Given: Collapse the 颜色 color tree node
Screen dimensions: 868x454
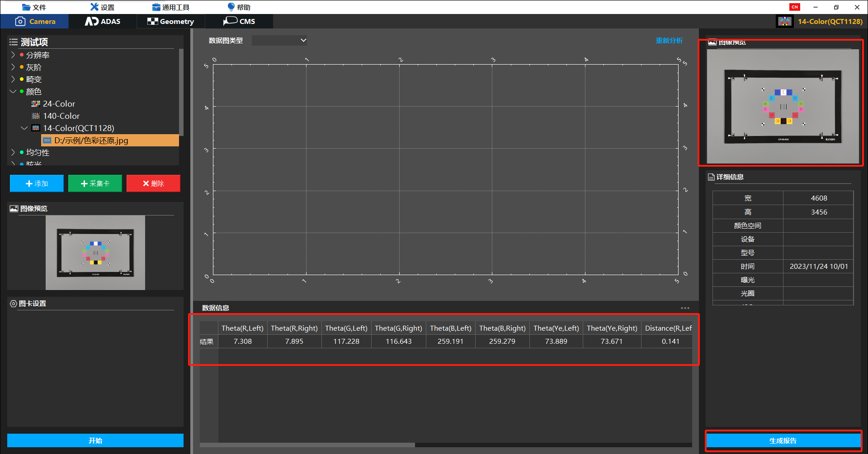Looking at the screenshot, I should 13,91.
